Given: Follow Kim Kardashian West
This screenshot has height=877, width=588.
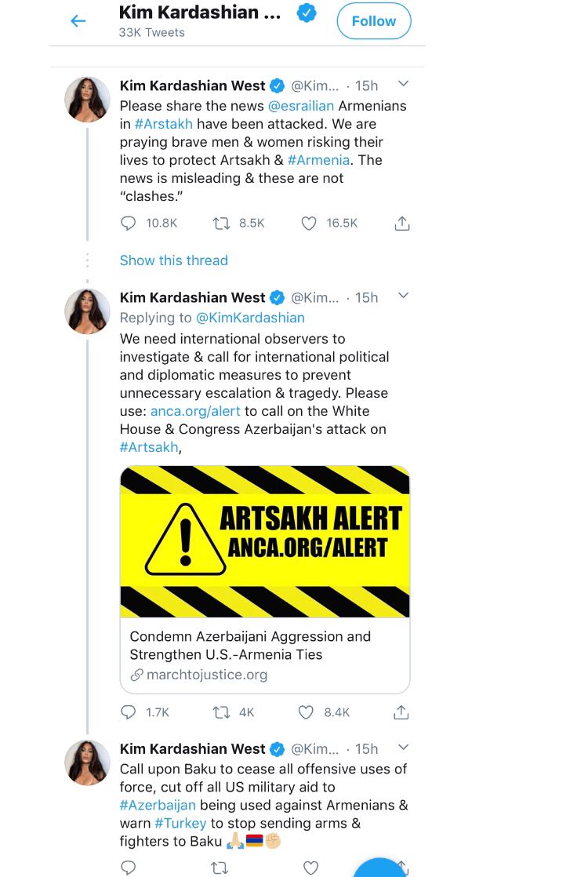Looking at the screenshot, I should pos(373,21).
